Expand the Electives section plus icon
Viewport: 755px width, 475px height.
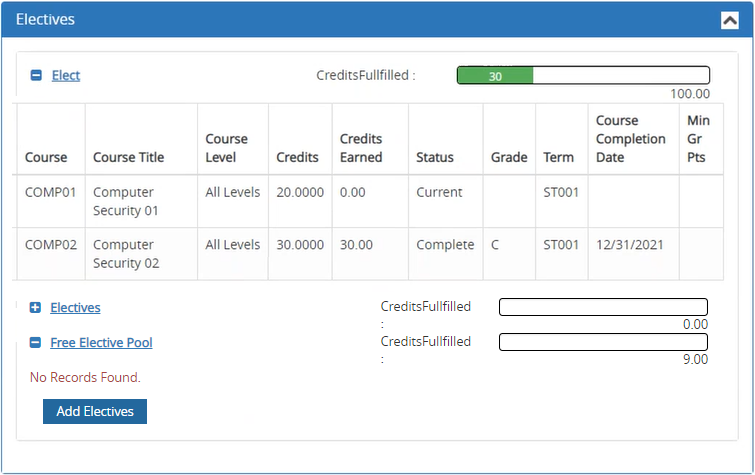[x=36, y=308]
